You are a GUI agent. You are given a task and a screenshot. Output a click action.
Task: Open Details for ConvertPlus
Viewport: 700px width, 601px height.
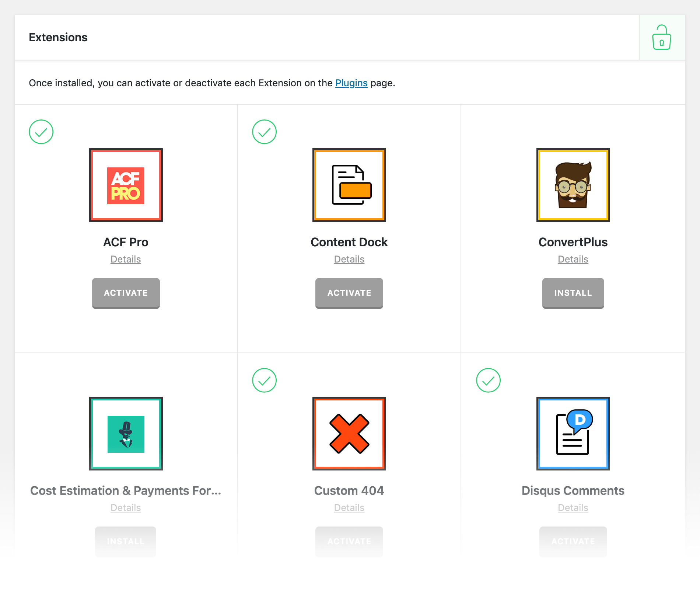tap(573, 259)
